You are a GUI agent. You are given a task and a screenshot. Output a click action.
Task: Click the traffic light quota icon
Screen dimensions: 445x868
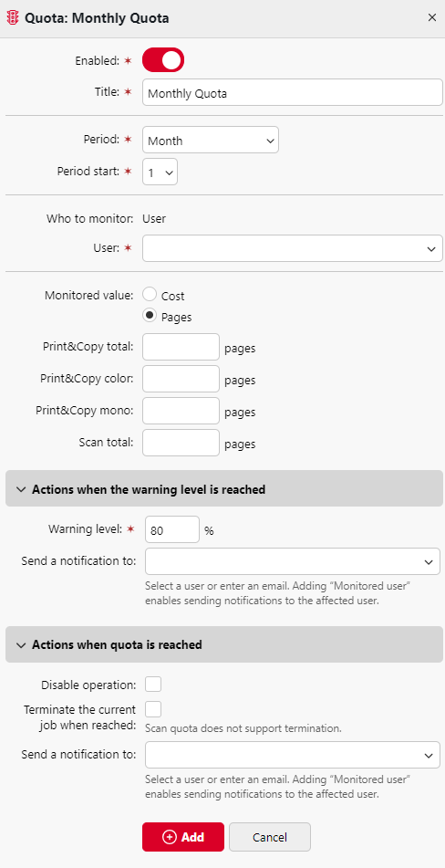click(x=13, y=17)
